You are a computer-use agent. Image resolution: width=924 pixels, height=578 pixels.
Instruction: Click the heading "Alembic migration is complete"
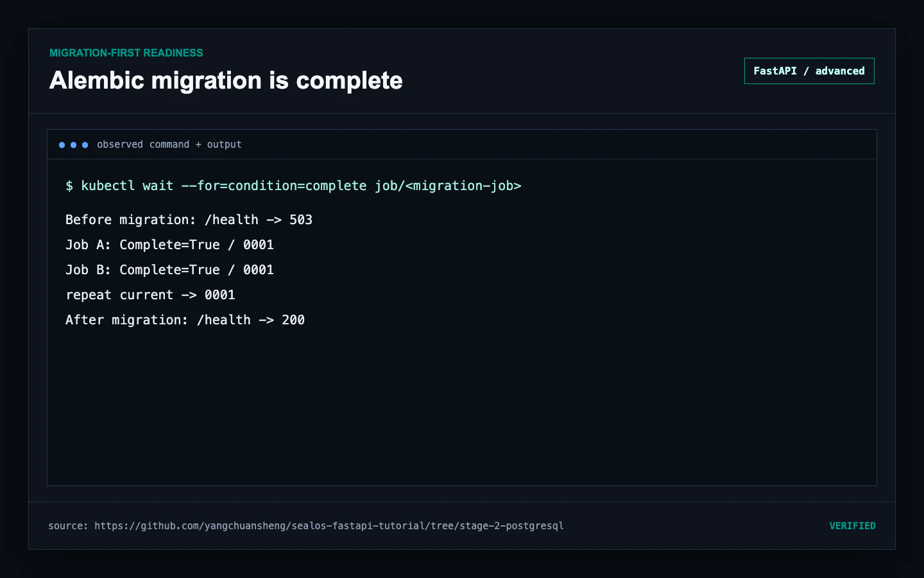[226, 81]
